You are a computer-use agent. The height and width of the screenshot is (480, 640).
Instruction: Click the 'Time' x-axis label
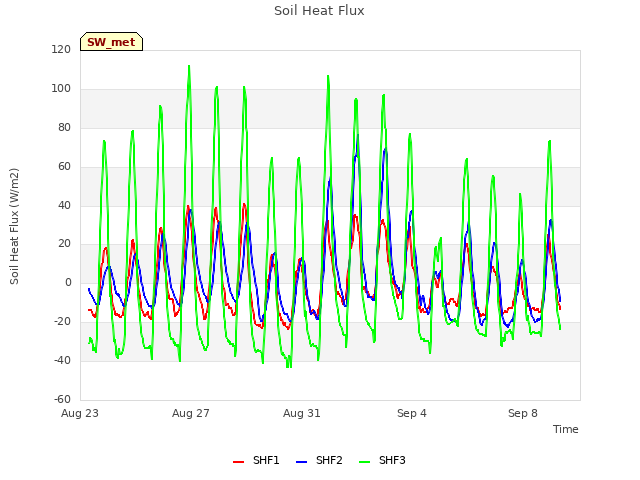[x=566, y=429]
